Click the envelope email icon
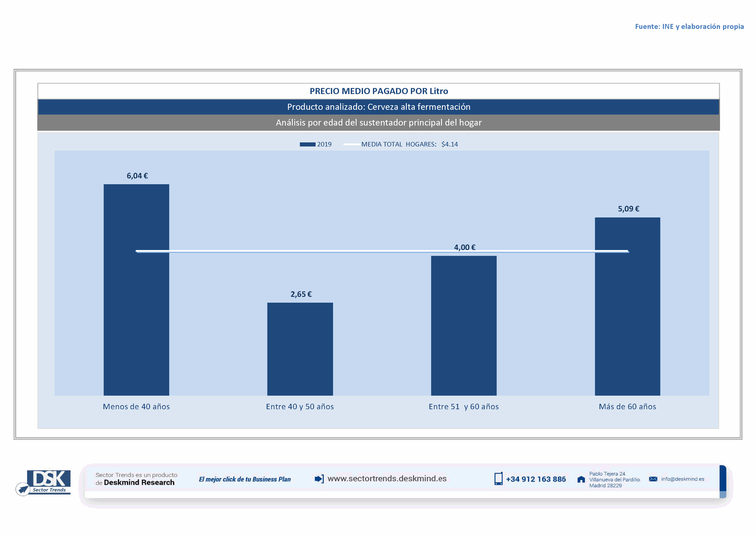 (653, 479)
